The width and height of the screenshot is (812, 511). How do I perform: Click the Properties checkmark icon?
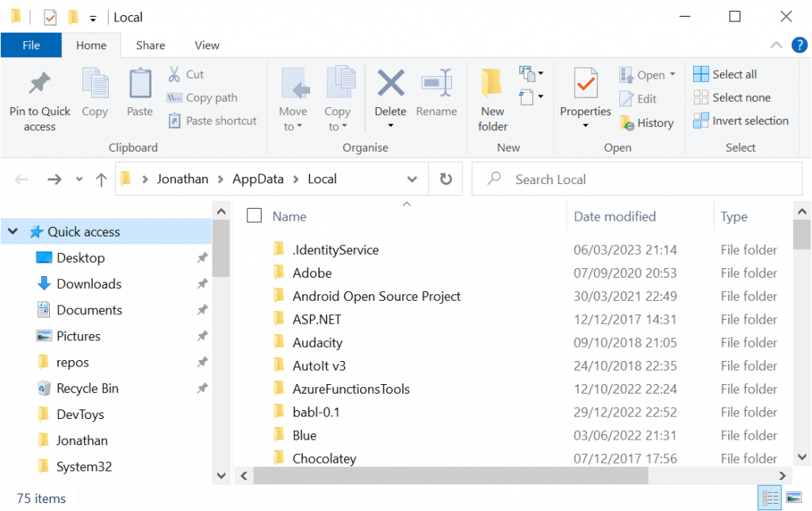click(x=585, y=83)
